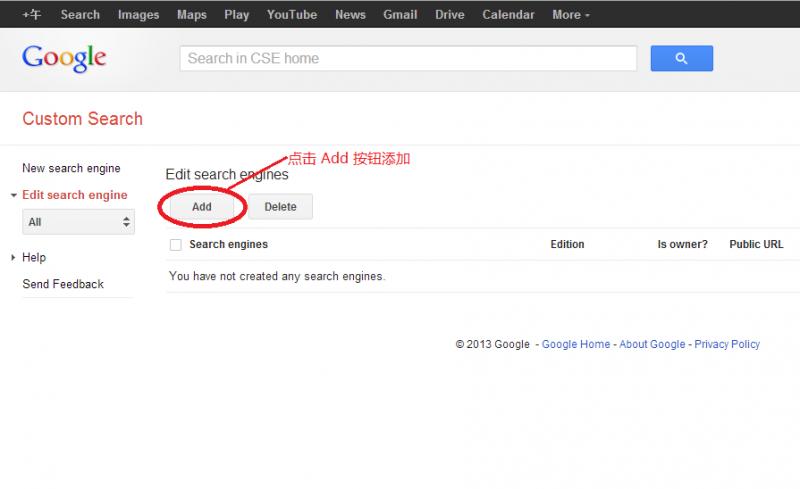The width and height of the screenshot is (800, 489).
Task: Open the Privacy Policy footer link
Action: tap(727, 344)
